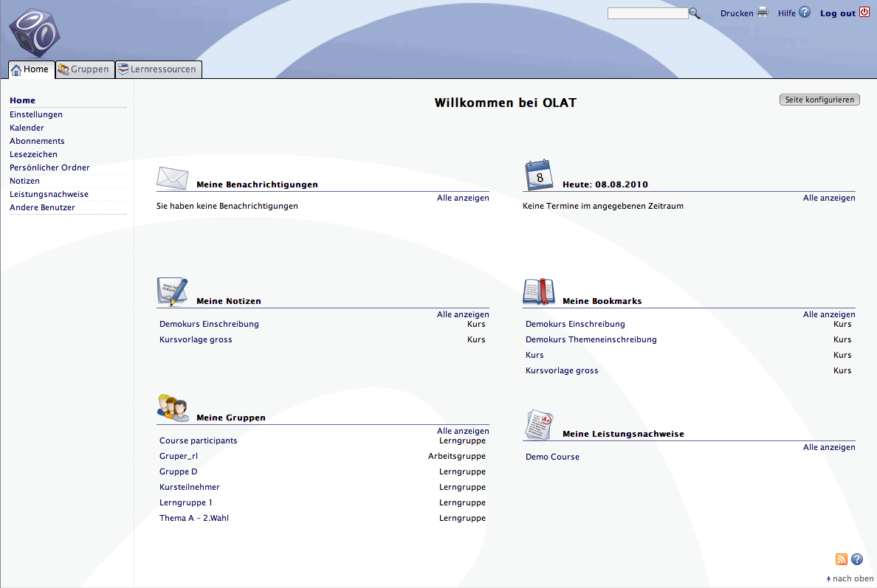The width and height of the screenshot is (877, 588).
Task: Open the Demokurs Themeneinschreibung bookmark
Action: 591,339
